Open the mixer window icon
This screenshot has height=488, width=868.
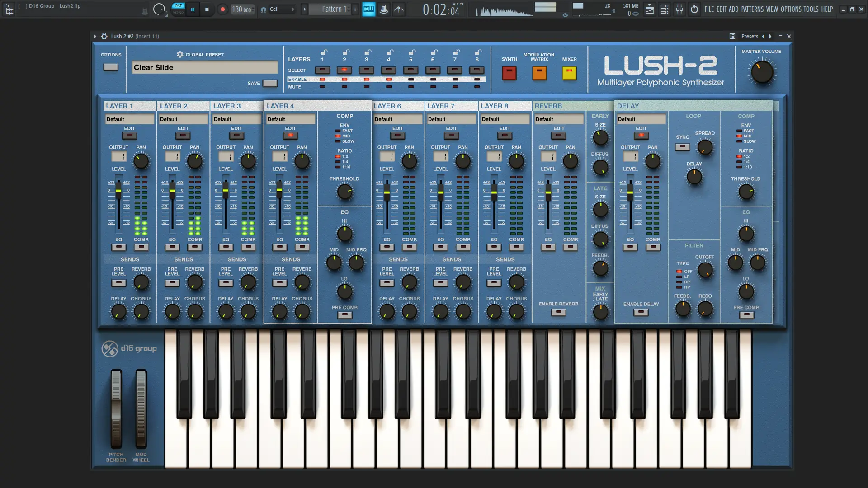(679, 9)
